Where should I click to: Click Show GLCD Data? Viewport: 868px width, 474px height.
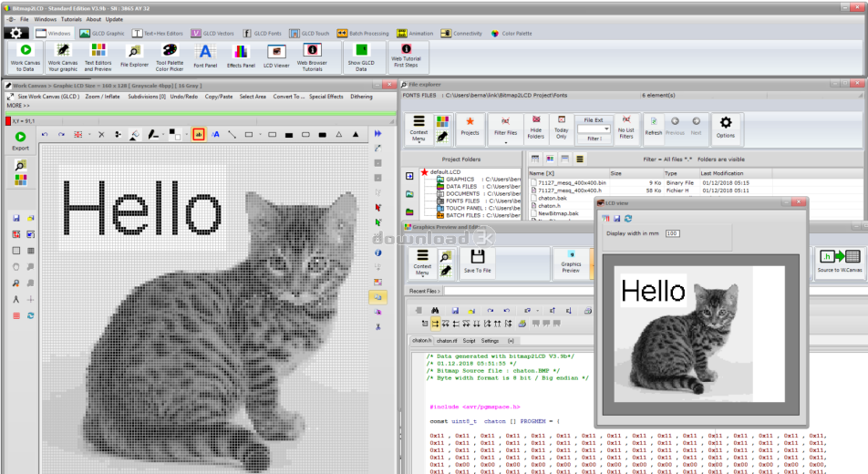(x=361, y=57)
